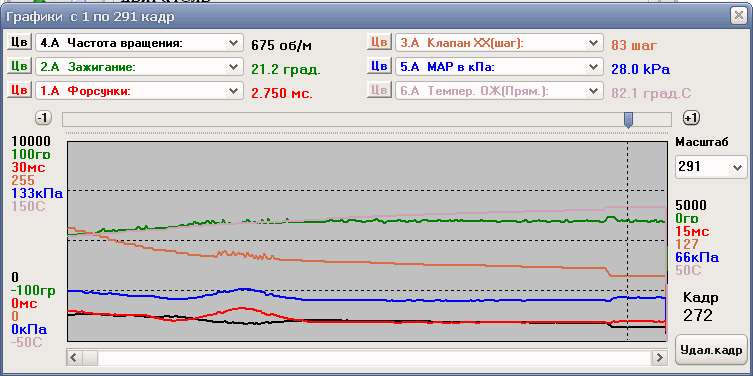Close the Графики window
The height and width of the screenshot is (376, 753).
[x=738, y=16]
